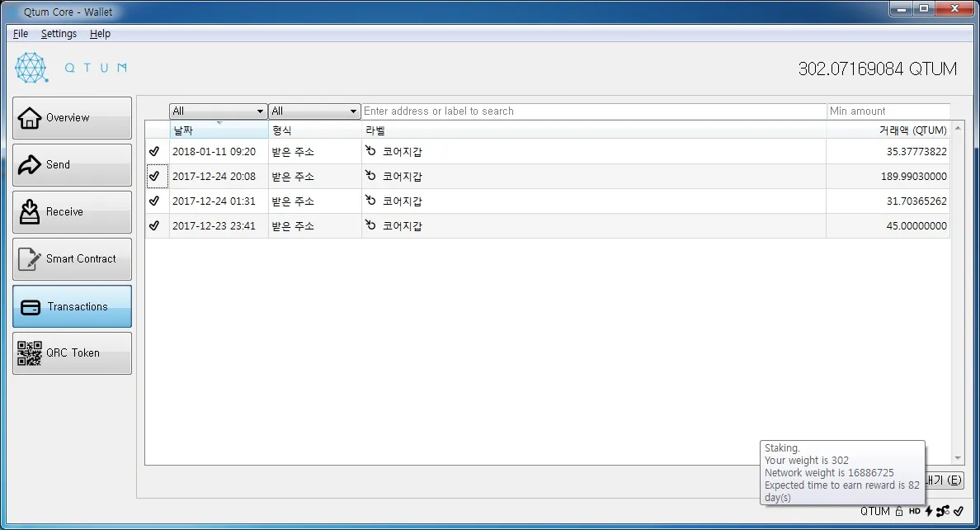The width and height of the screenshot is (980, 530).
Task: Select date 2017-12-24 20:08
Action: click(x=214, y=177)
